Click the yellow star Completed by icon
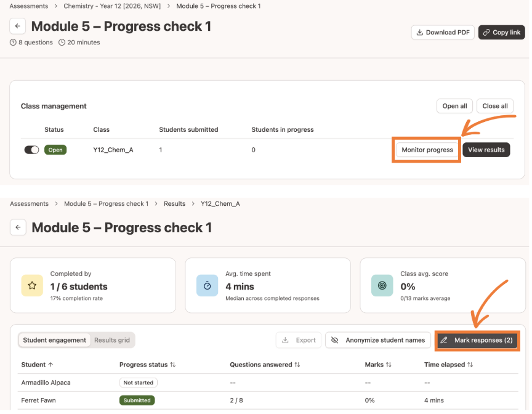Viewport: 532px width, 414px height. point(32,286)
